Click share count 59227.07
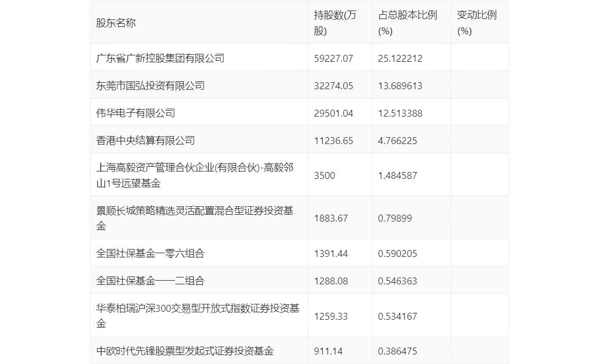 tap(333, 59)
